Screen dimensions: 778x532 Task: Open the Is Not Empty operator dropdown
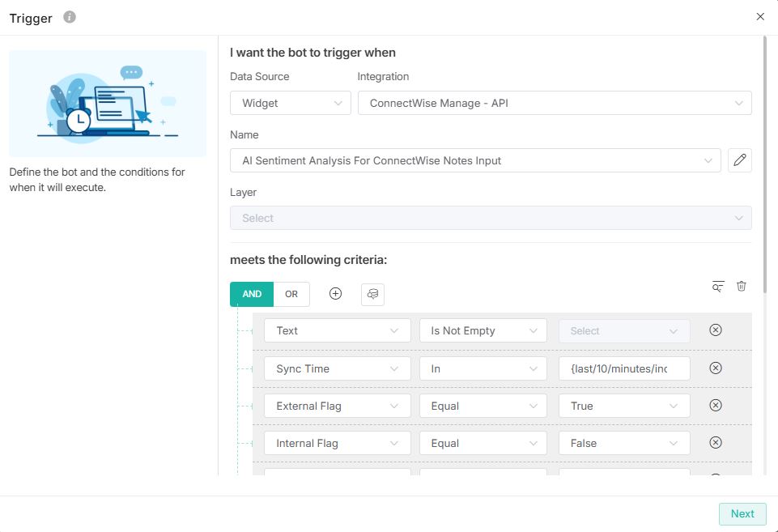click(483, 330)
